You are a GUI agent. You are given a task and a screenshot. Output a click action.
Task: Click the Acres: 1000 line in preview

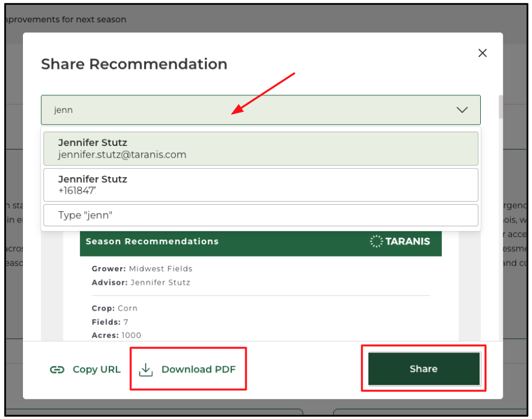click(116, 335)
